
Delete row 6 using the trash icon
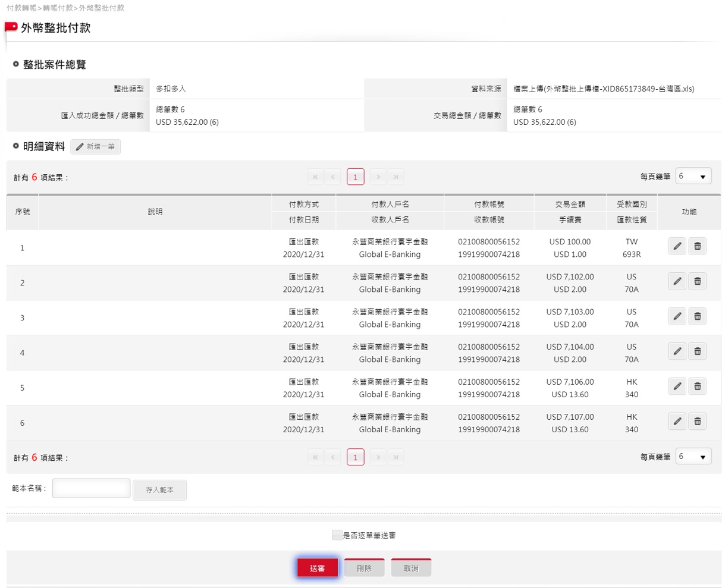pos(698,422)
